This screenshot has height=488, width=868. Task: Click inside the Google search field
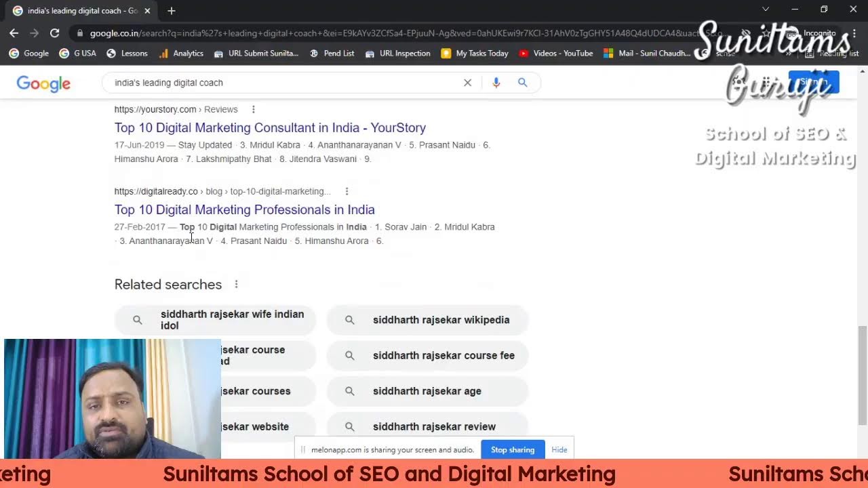click(x=285, y=83)
